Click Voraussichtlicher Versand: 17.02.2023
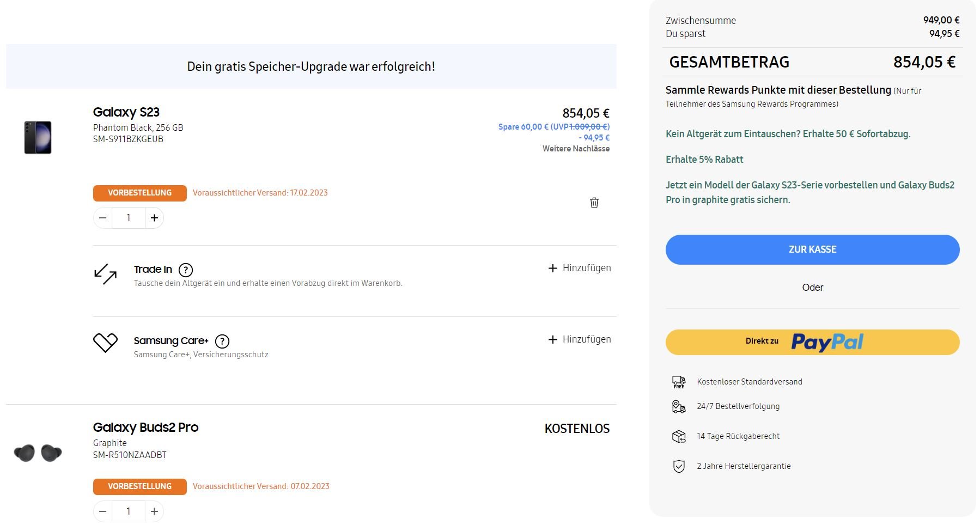Screen dimensions: 980x525 (260, 193)
